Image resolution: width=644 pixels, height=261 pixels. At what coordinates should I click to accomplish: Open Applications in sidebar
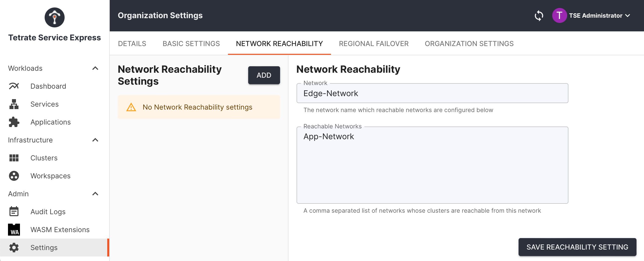coord(55,122)
